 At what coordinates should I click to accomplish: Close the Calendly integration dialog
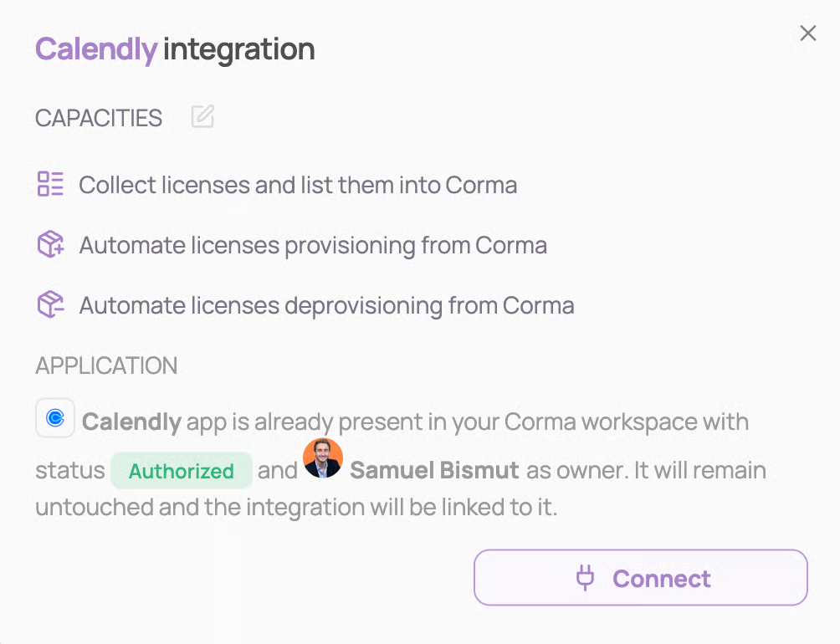click(807, 33)
